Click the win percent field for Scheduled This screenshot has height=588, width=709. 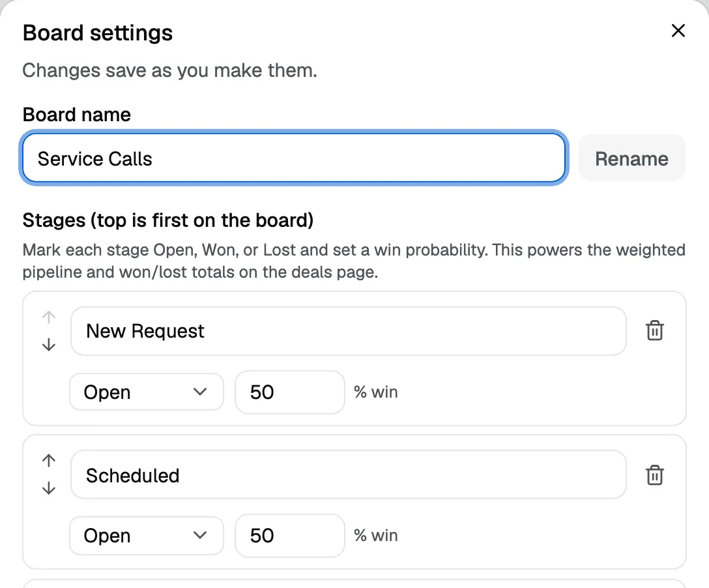pos(290,536)
